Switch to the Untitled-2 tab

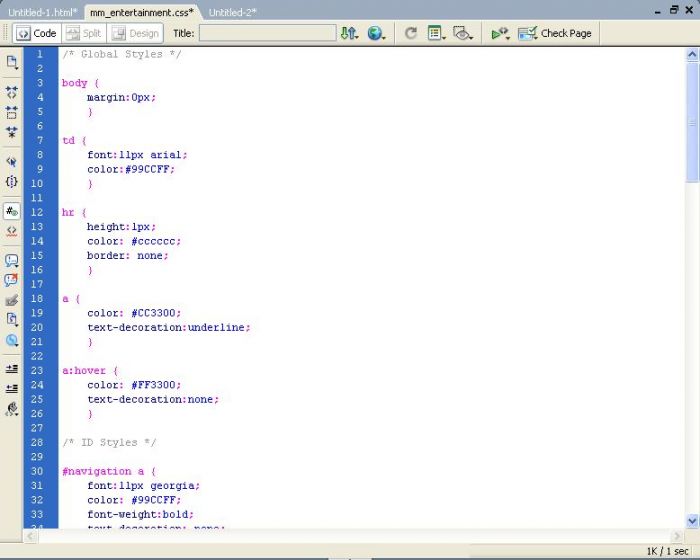(x=232, y=12)
